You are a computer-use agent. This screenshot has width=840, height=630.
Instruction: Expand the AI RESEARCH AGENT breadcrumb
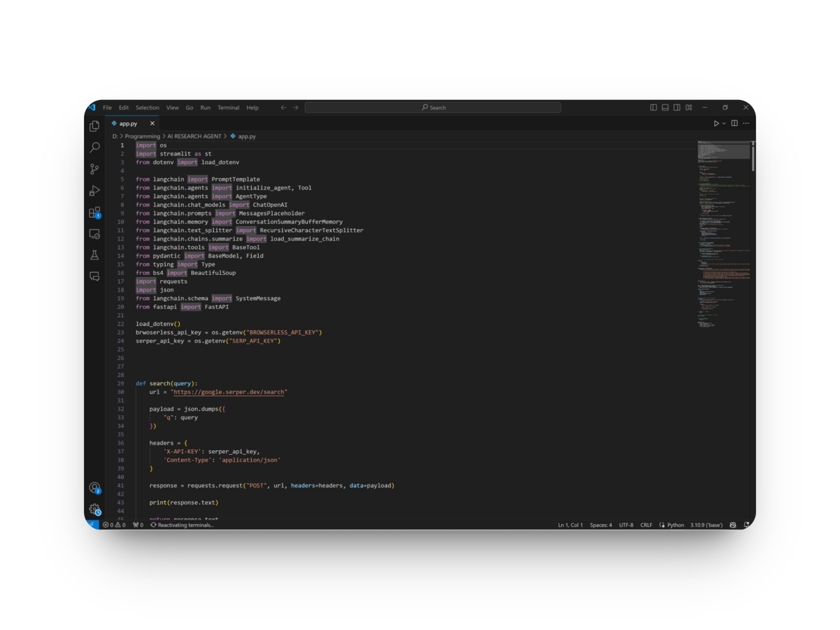click(x=194, y=136)
